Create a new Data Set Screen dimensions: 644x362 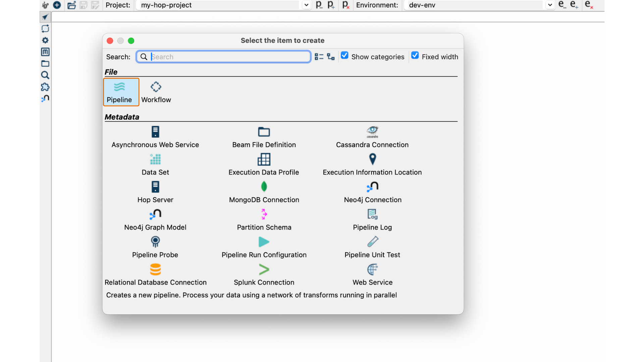coord(155,165)
